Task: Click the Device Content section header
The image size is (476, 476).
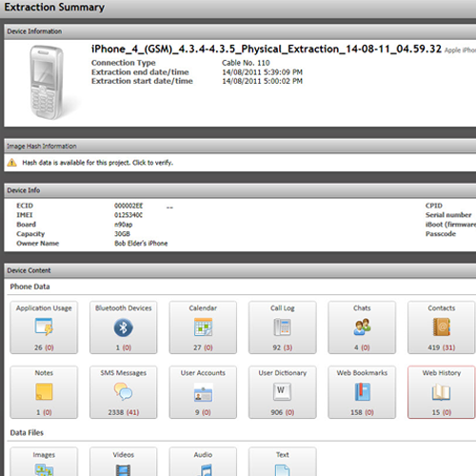Action: tap(240, 270)
